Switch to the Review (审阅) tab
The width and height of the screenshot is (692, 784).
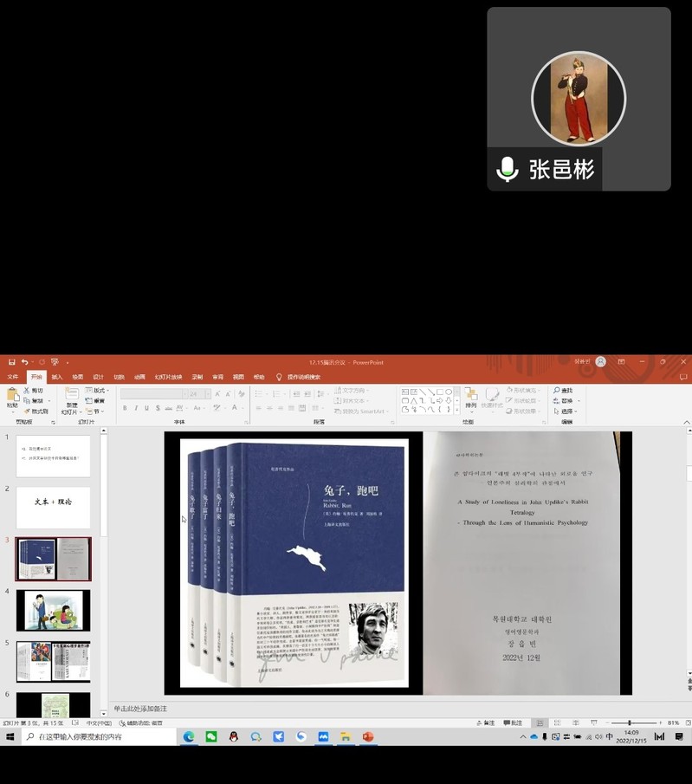(x=218, y=377)
